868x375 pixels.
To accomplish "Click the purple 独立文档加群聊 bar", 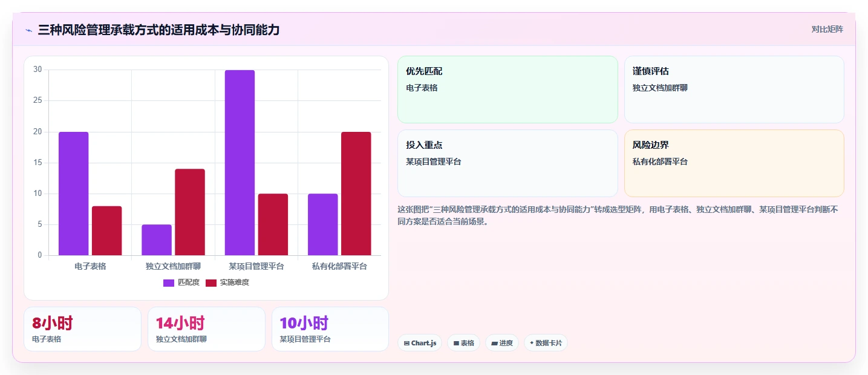I will tap(157, 240).
